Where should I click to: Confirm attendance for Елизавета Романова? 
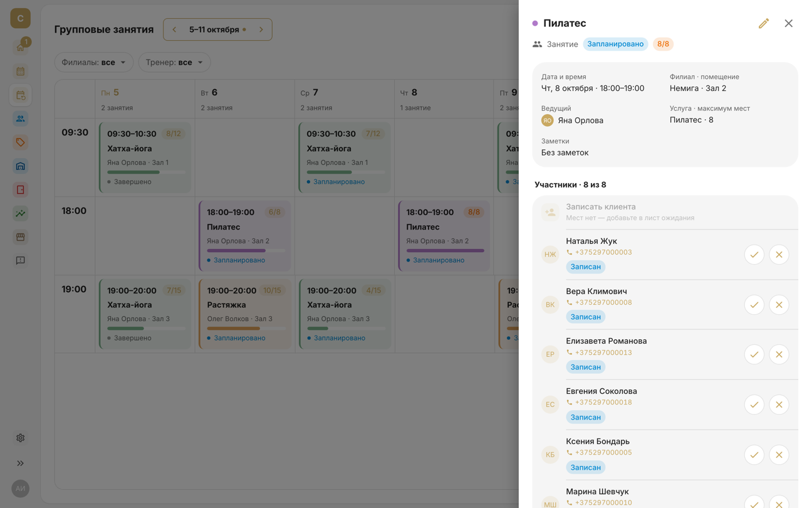(754, 354)
